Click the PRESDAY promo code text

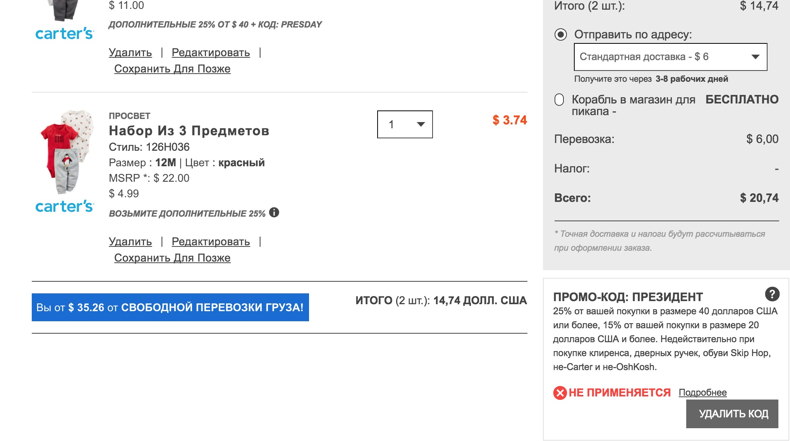pyautogui.click(x=301, y=24)
